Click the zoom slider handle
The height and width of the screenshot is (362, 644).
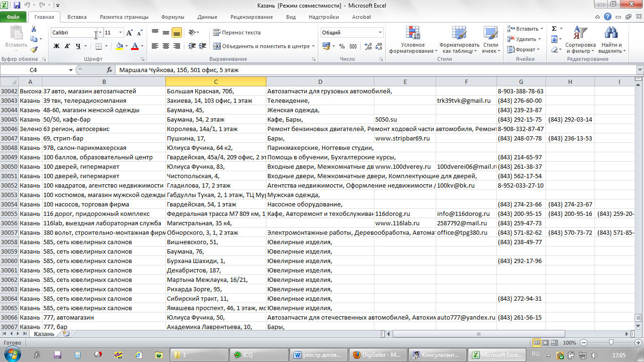click(611, 343)
